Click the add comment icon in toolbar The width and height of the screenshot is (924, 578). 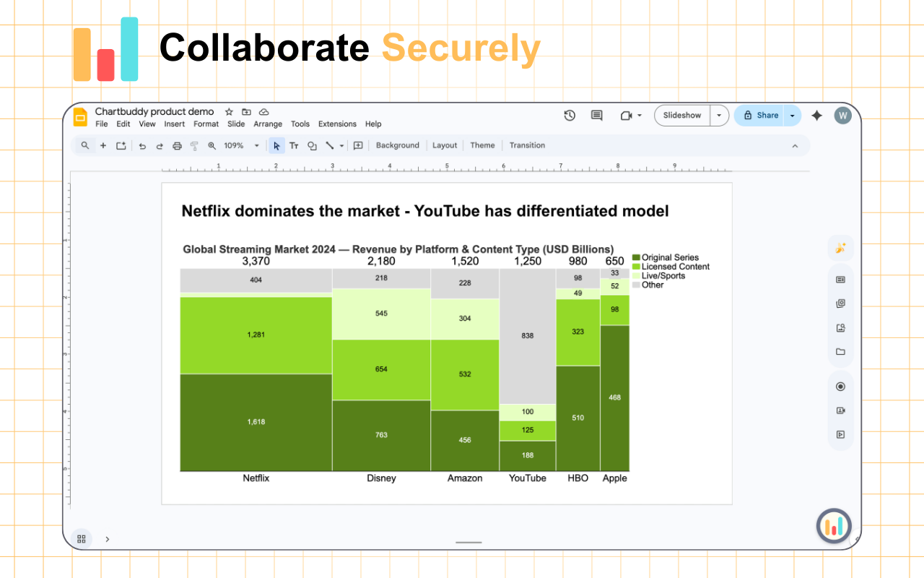(x=358, y=145)
